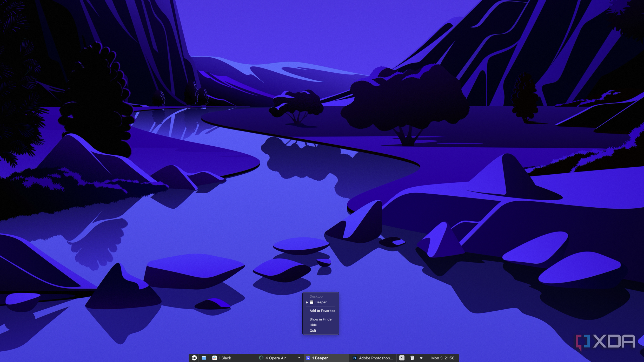
Task: Click the Beeper window icon in the context menu
Action: coord(312,302)
